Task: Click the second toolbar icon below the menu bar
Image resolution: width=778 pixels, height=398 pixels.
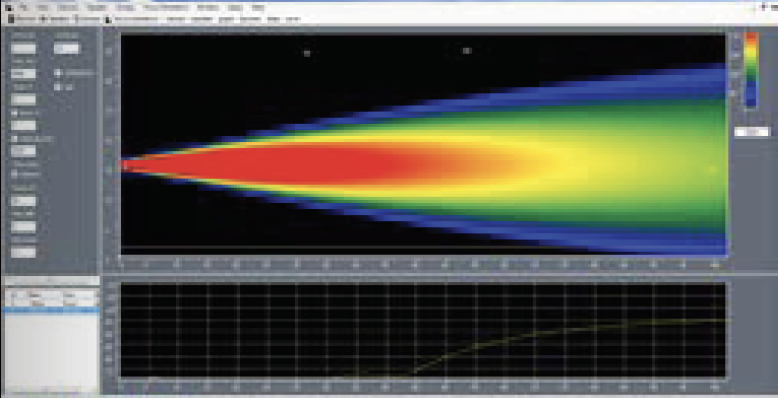Action: coord(43,19)
